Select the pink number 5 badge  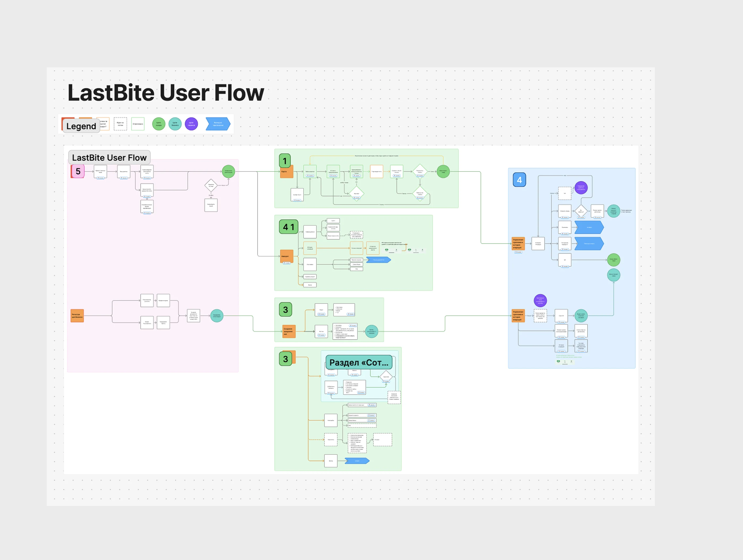[x=78, y=171]
